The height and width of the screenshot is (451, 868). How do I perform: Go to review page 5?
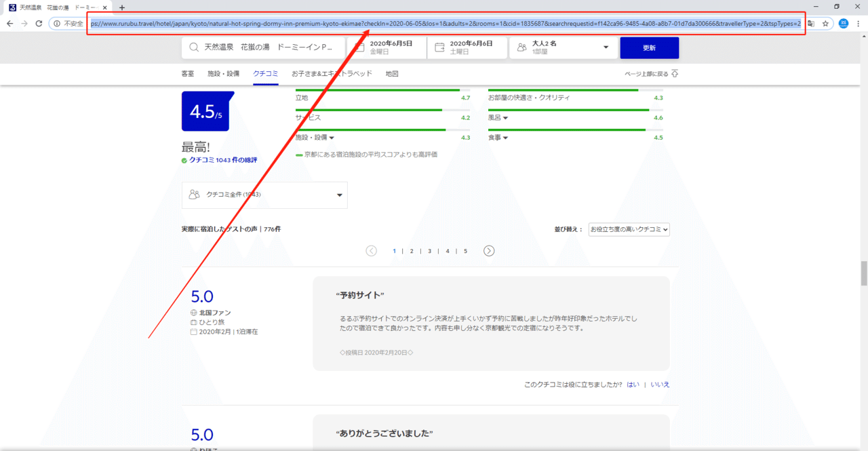coord(466,251)
